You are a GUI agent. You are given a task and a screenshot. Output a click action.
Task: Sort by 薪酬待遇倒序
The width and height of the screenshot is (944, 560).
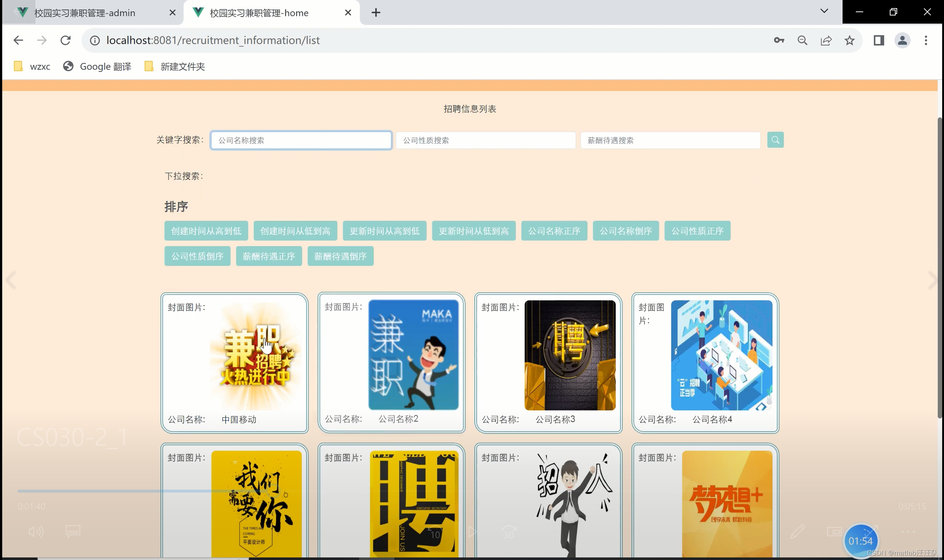340,256
